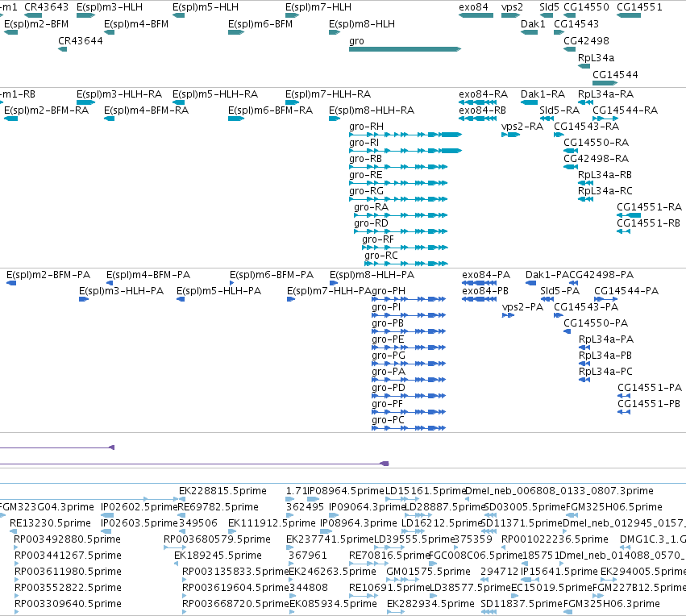
Task: Click the CG14551 gene label
Action: [639, 7]
